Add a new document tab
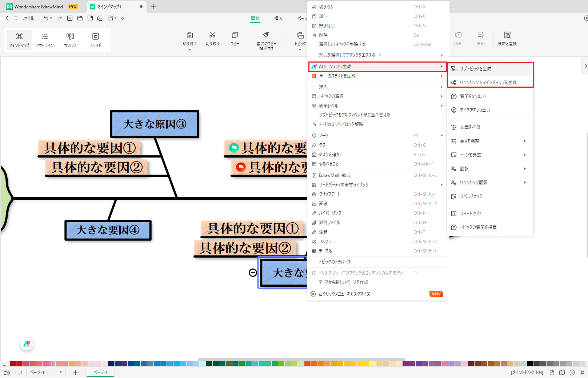 click(153, 7)
